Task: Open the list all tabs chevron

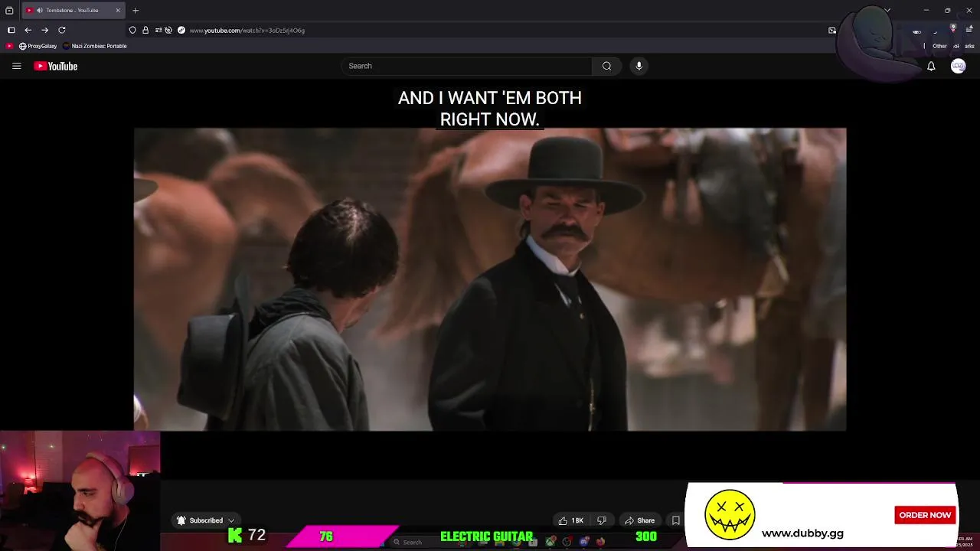Action: (x=887, y=10)
